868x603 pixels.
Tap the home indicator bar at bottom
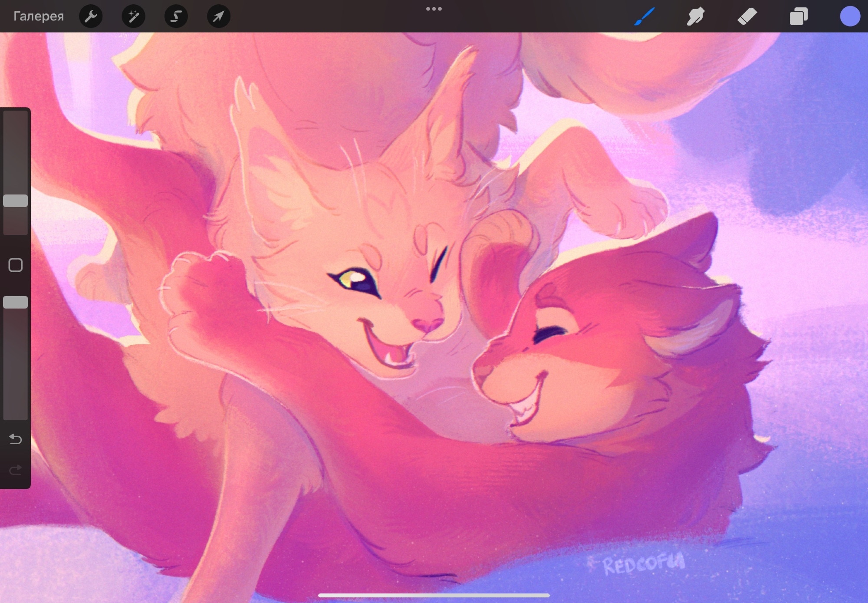434,595
